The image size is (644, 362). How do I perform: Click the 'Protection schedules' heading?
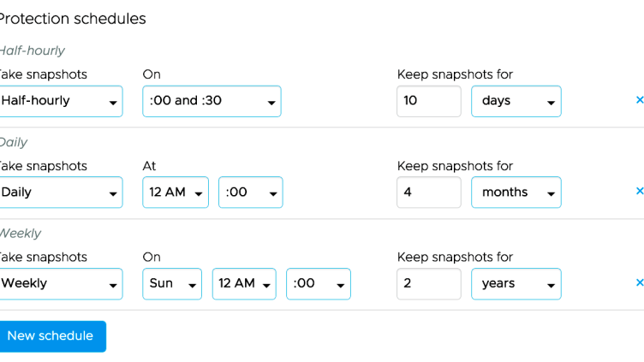[72, 19]
